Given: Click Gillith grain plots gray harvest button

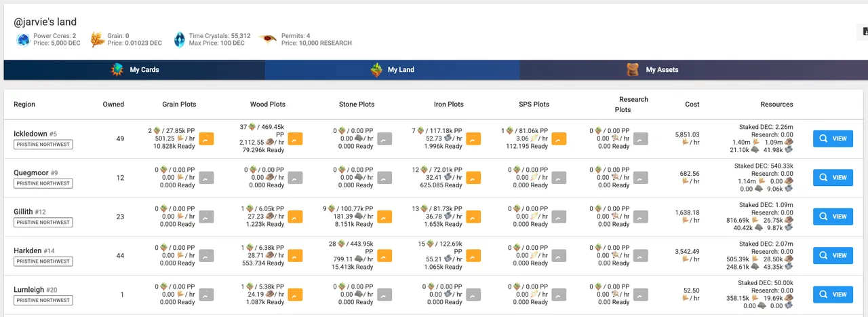Looking at the screenshot, I should coord(206,217).
